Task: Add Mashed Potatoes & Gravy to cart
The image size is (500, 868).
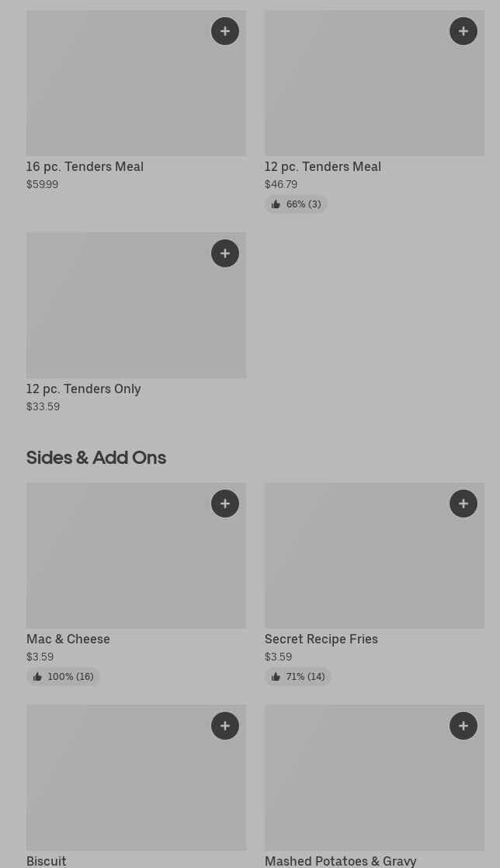Action: (464, 726)
